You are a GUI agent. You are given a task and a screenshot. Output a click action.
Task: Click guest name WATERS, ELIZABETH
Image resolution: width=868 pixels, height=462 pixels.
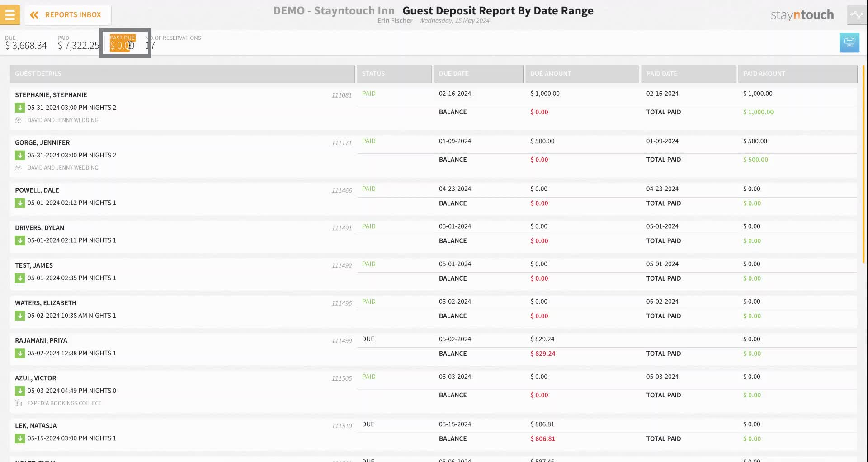coord(46,303)
